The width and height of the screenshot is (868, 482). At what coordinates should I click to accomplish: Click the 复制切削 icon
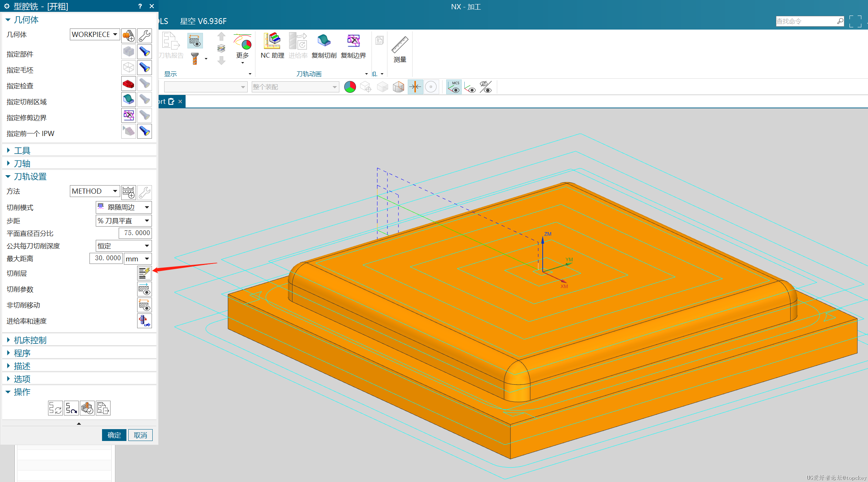click(x=324, y=46)
